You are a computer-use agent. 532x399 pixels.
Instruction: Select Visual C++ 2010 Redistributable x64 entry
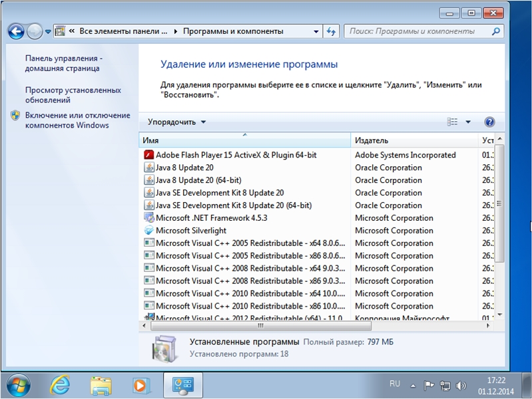click(250, 293)
